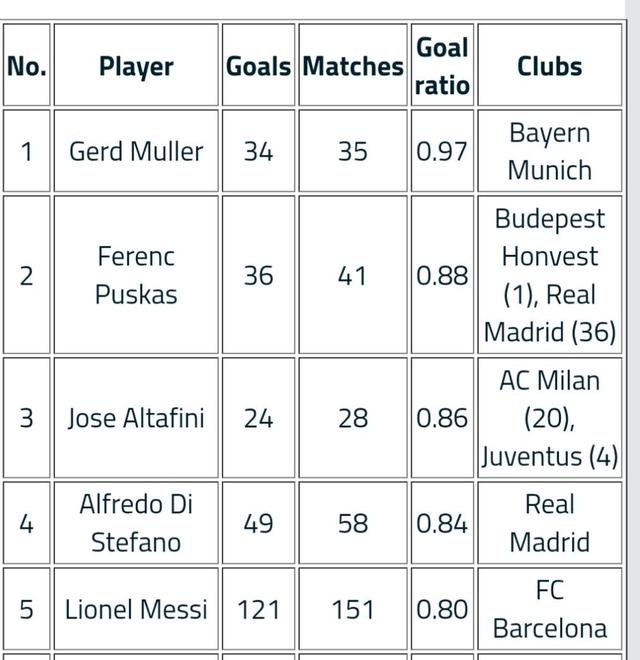Click the FC Barcelona club cell
Image resolution: width=640 pixels, height=660 pixels.
tap(549, 609)
